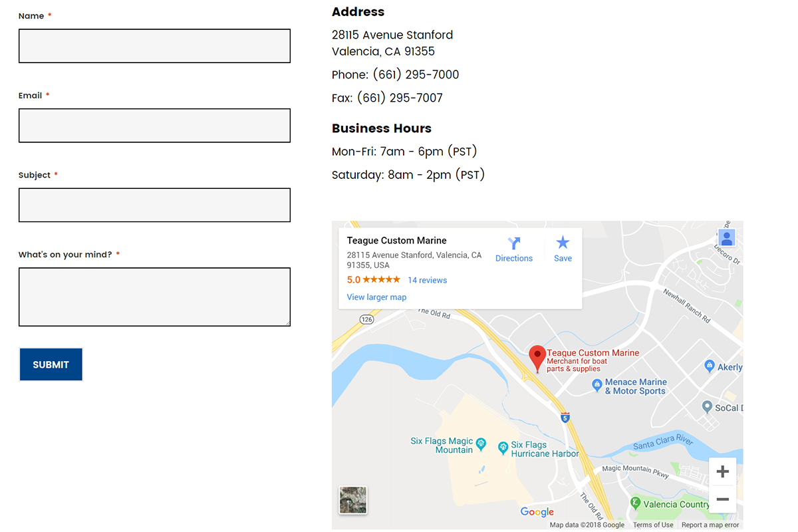The width and height of the screenshot is (798, 532).
Task: Focus the Email input field
Action: coord(154,126)
